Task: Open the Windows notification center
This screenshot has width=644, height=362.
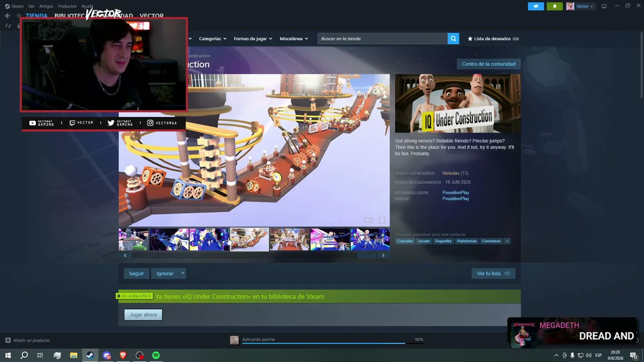Action: pyautogui.click(x=633, y=355)
